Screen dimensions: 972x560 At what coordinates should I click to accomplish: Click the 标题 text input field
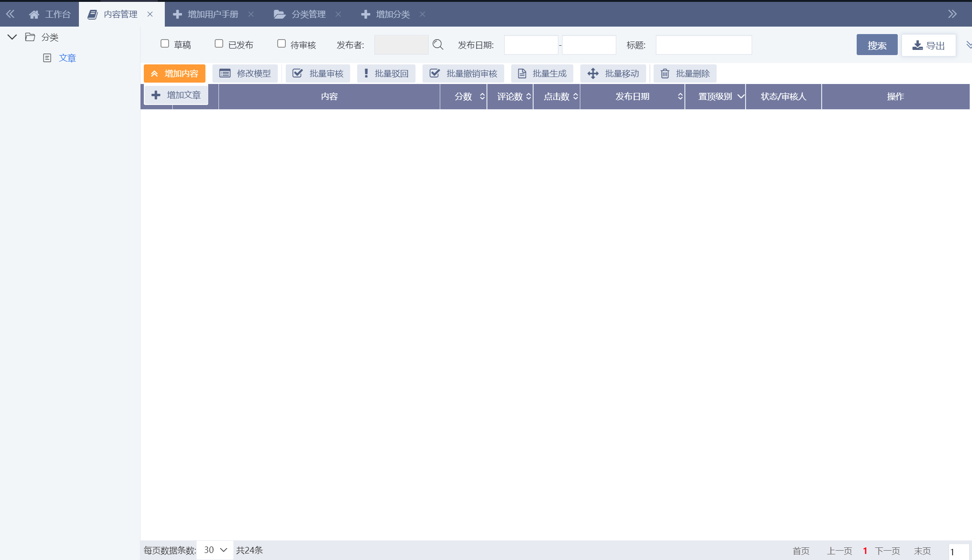pyautogui.click(x=703, y=45)
